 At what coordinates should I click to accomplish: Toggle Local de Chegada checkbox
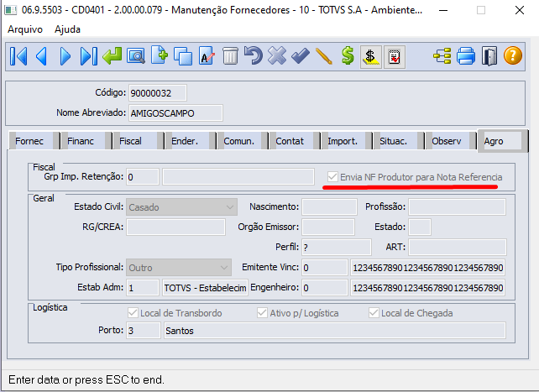[374, 313]
